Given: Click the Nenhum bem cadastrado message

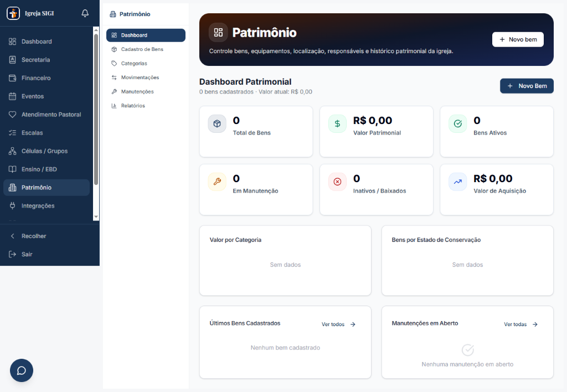Looking at the screenshot, I should coord(285,348).
